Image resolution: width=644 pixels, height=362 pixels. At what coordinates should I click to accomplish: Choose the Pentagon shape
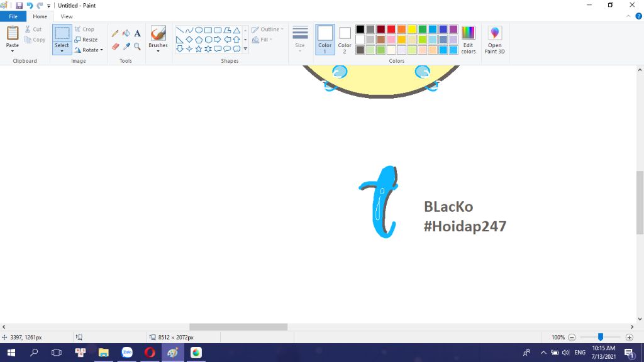pos(199,40)
